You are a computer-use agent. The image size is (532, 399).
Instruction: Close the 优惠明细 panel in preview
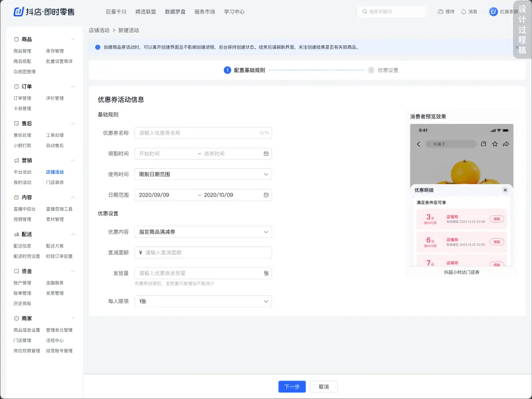click(x=505, y=190)
